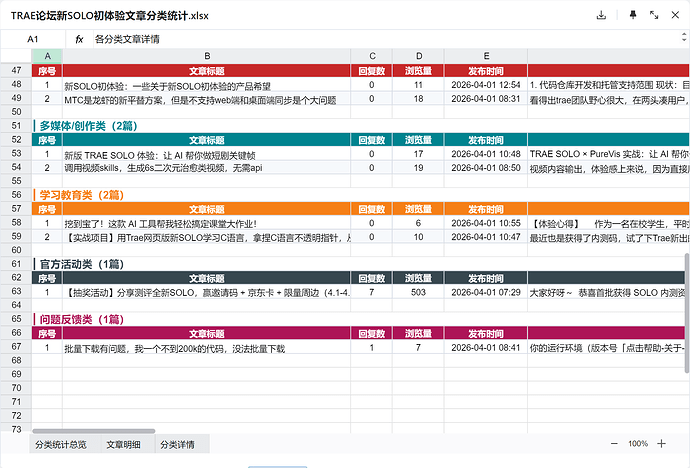Click dark 回复数 header in row 62

coord(372,278)
